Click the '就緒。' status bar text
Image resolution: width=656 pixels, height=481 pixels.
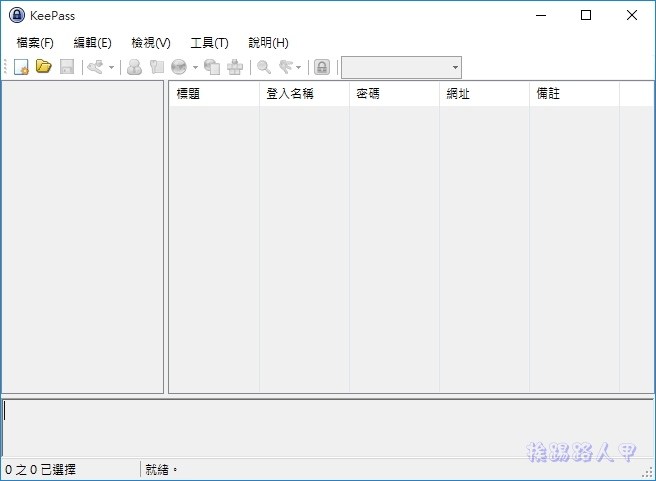[161, 470]
